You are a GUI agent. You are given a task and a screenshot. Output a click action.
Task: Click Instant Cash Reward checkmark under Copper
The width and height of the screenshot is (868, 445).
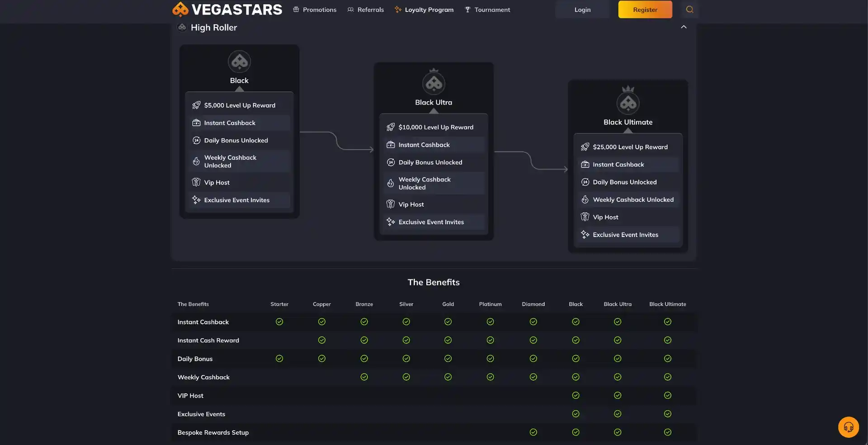point(322,340)
